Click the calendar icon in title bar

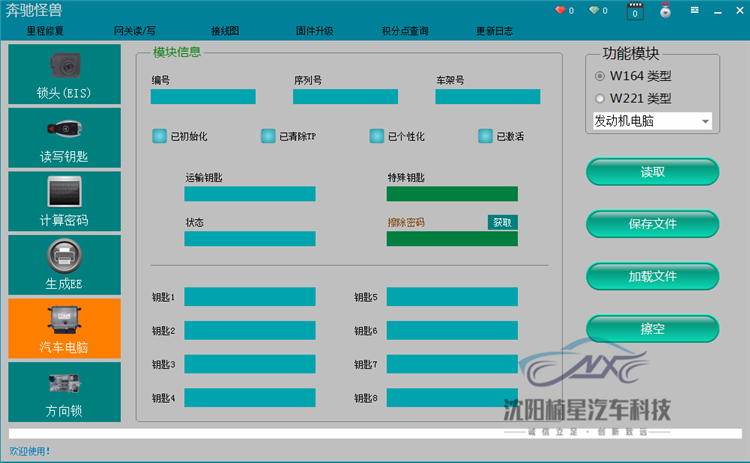pyautogui.click(x=634, y=12)
